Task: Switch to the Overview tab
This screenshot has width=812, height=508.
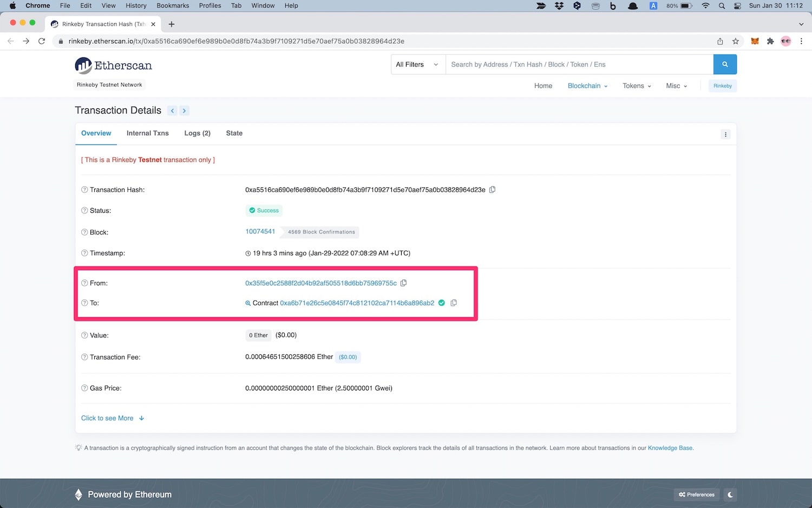Action: (96, 133)
